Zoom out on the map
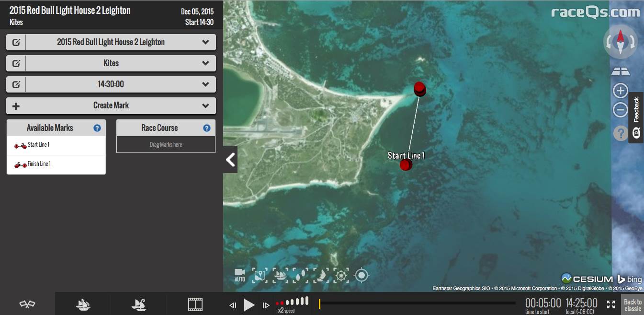 [x=620, y=110]
